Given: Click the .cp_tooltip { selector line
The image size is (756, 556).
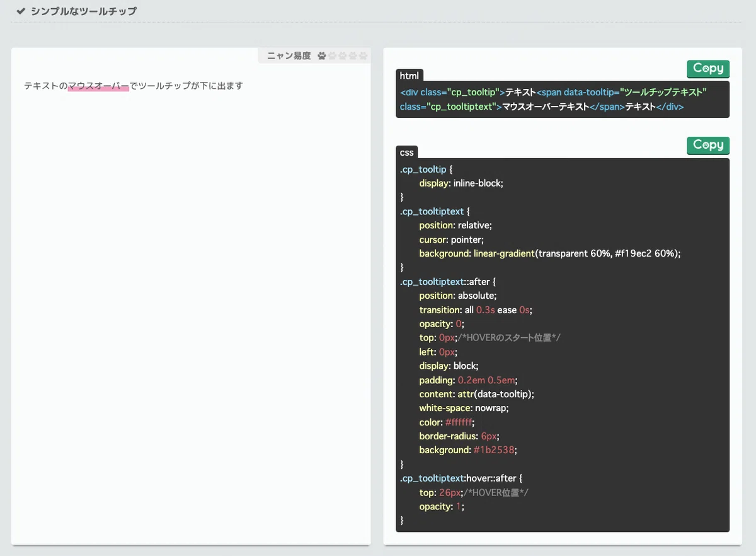Looking at the screenshot, I should point(427,170).
